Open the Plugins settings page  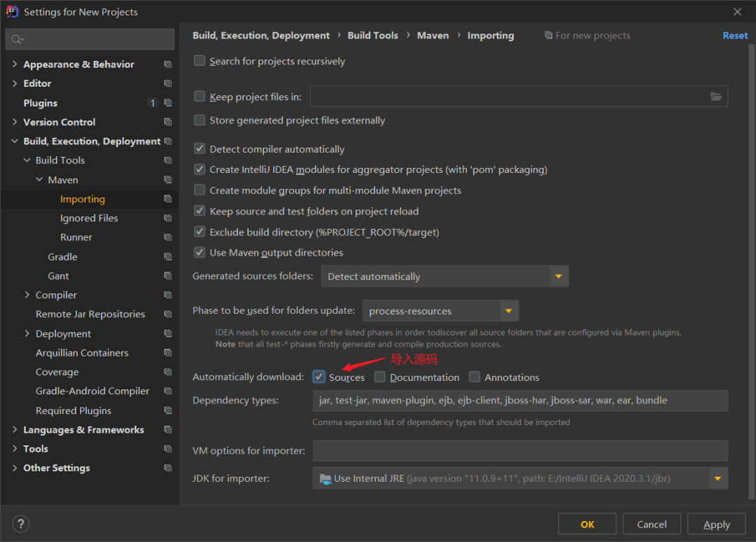41,103
